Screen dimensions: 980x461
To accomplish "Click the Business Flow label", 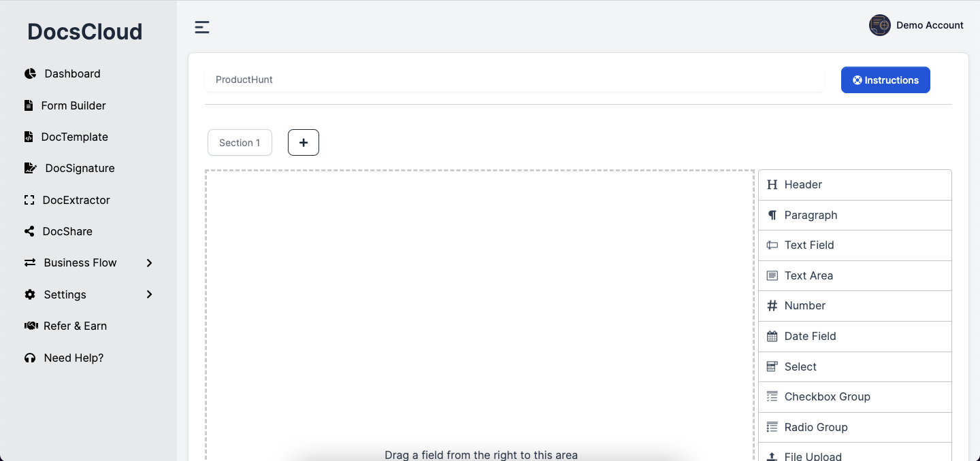I will tap(80, 262).
